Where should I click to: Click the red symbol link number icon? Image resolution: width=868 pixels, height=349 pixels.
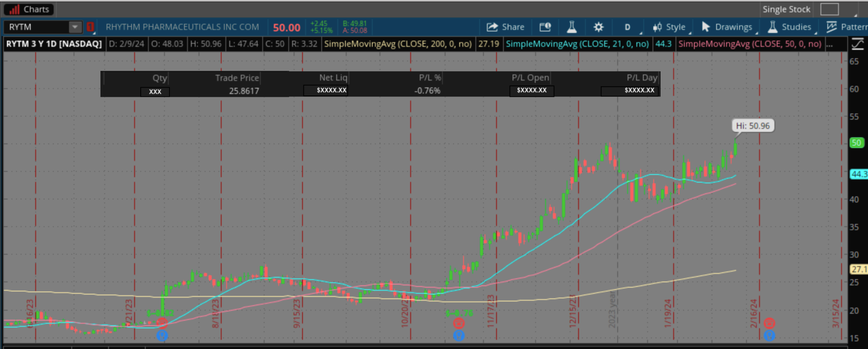coord(90,27)
